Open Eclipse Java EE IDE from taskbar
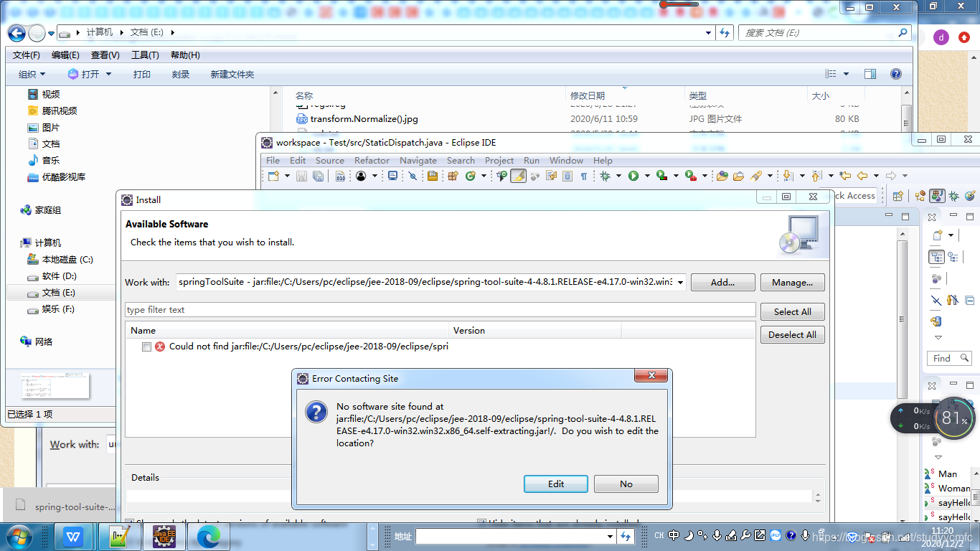 click(164, 536)
